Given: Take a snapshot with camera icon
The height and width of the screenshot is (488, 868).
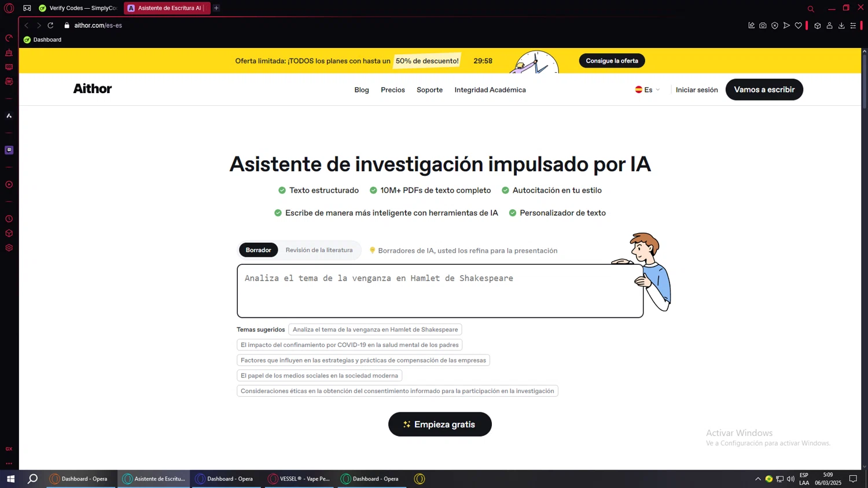Looking at the screenshot, I should coord(763,25).
